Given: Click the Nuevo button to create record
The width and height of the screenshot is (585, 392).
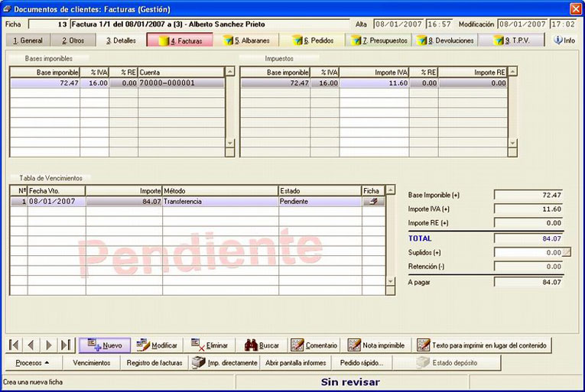Looking at the screenshot, I should tap(105, 345).
